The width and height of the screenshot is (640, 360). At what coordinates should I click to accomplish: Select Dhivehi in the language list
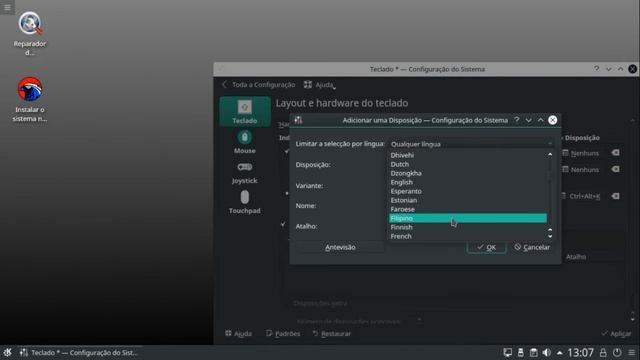[x=468, y=155]
